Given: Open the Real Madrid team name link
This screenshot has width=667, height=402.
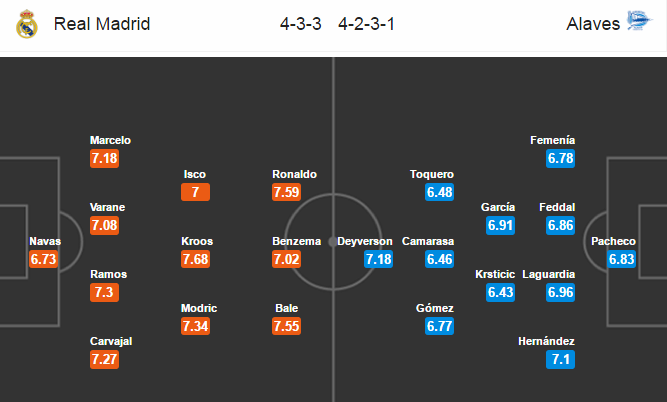Looking at the screenshot, I should pos(102,24).
